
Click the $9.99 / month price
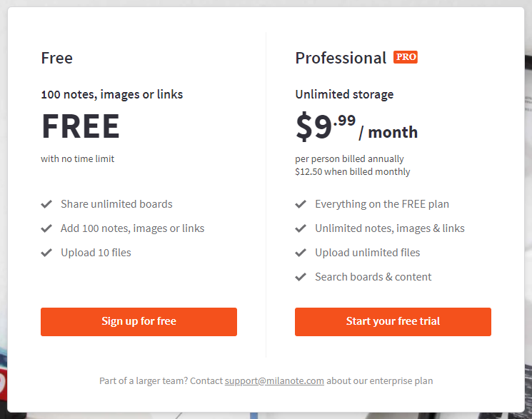click(x=356, y=126)
